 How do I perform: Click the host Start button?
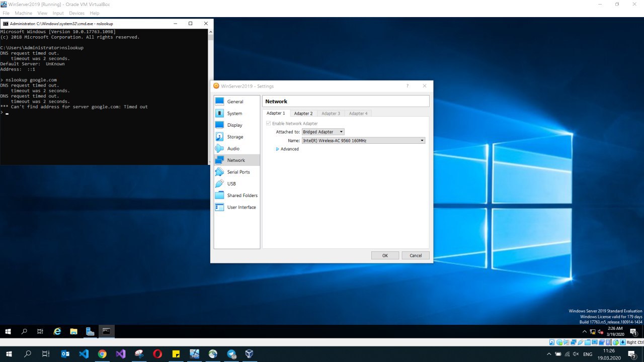point(10,354)
